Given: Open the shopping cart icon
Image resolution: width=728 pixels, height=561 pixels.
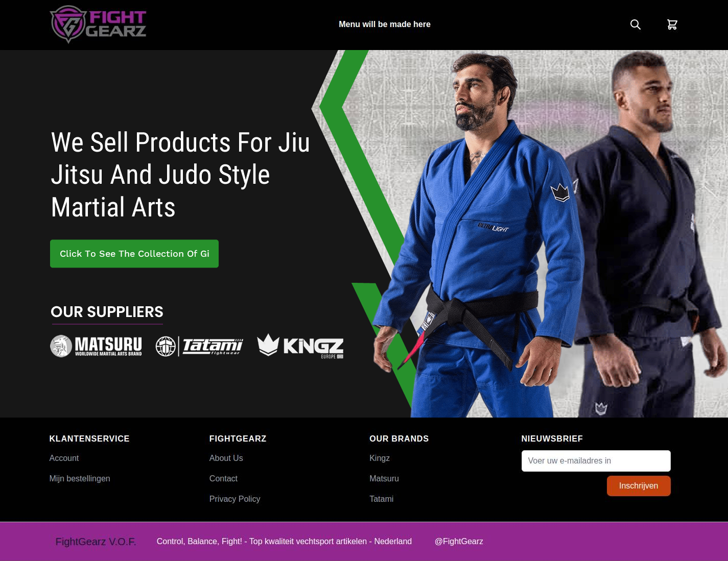Looking at the screenshot, I should tap(672, 25).
